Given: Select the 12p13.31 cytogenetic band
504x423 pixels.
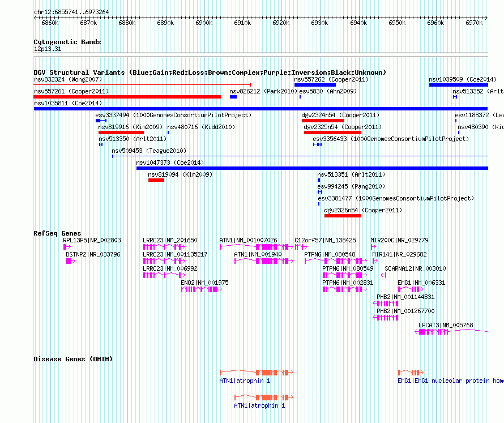Looking at the screenshot, I should (x=260, y=55).
